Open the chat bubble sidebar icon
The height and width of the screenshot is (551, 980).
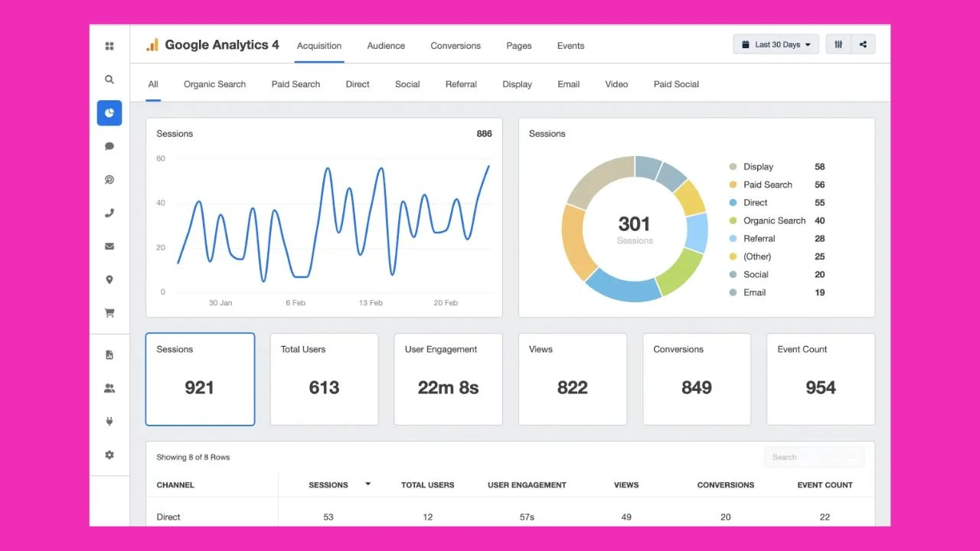tap(109, 146)
